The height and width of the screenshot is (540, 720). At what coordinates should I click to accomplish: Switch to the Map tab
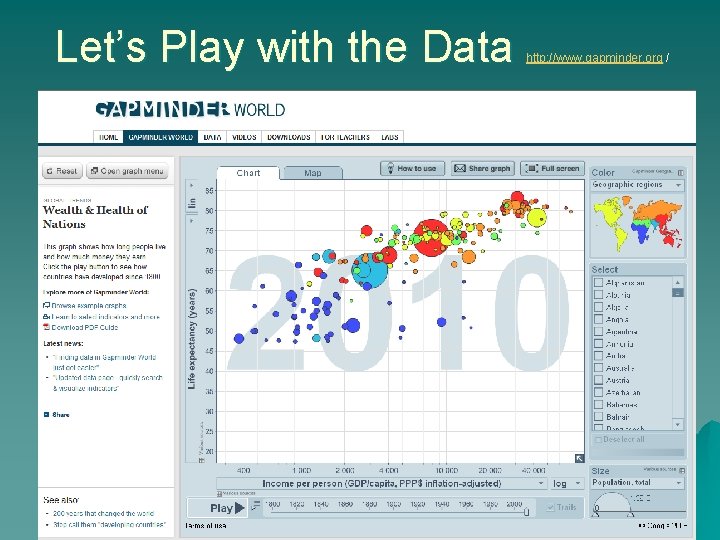(x=313, y=173)
